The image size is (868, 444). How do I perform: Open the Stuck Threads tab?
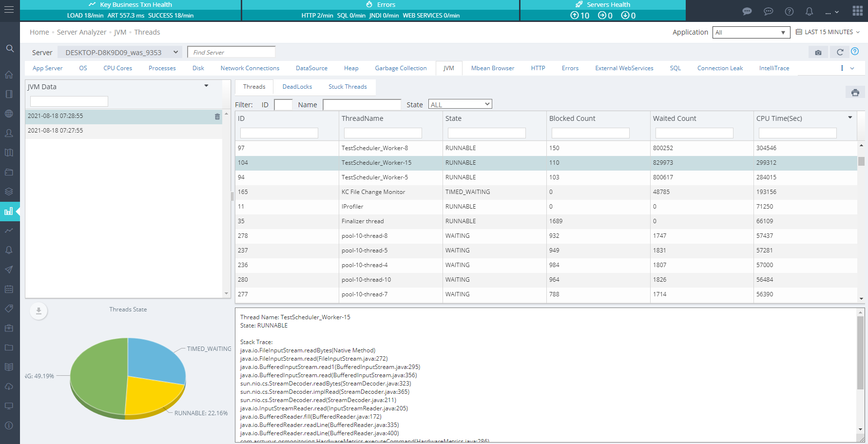click(347, 87)
